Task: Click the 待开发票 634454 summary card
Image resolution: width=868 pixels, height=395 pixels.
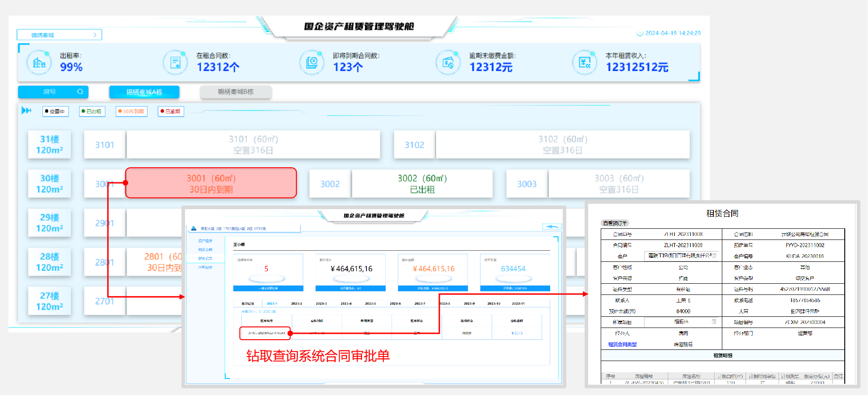Action: point(515,273)
